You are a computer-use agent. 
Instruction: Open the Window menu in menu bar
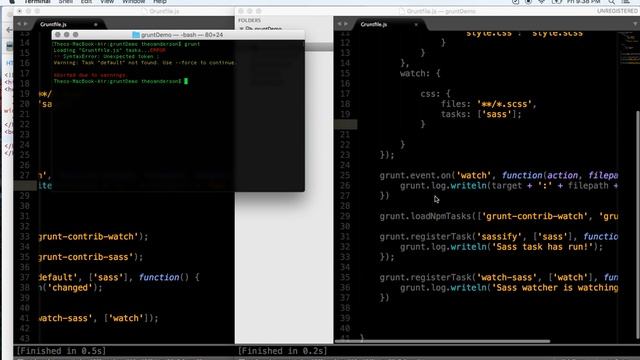[x=133, y=2]
